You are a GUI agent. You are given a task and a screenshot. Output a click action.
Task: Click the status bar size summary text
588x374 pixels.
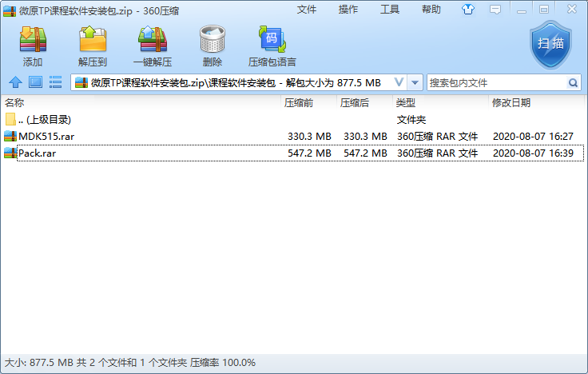129,362
